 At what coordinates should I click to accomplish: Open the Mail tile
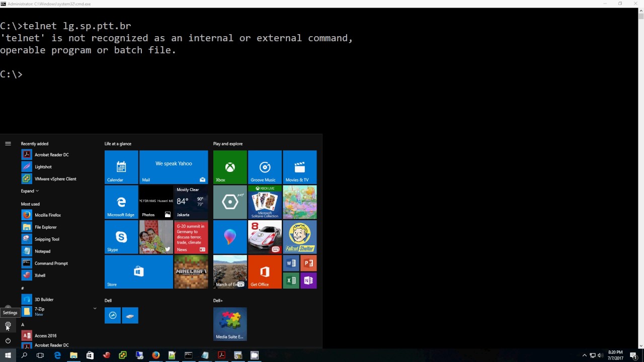(174, 167)
